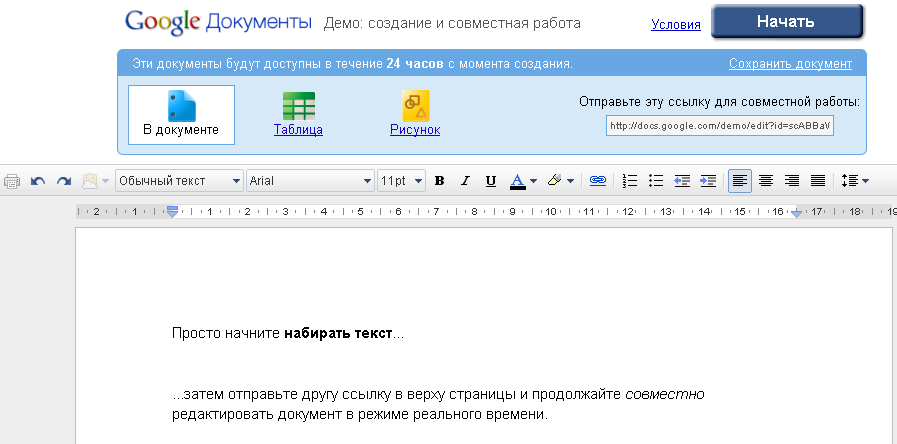Click the heading 'Демо: создание и совместная работа'
The width and height of the screenshot is (897, 444).
click(x=452, y=23)
